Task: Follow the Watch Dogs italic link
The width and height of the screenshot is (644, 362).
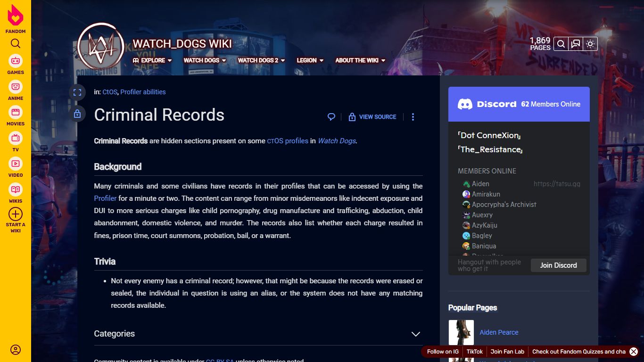Action: click(x=337, y=141)
